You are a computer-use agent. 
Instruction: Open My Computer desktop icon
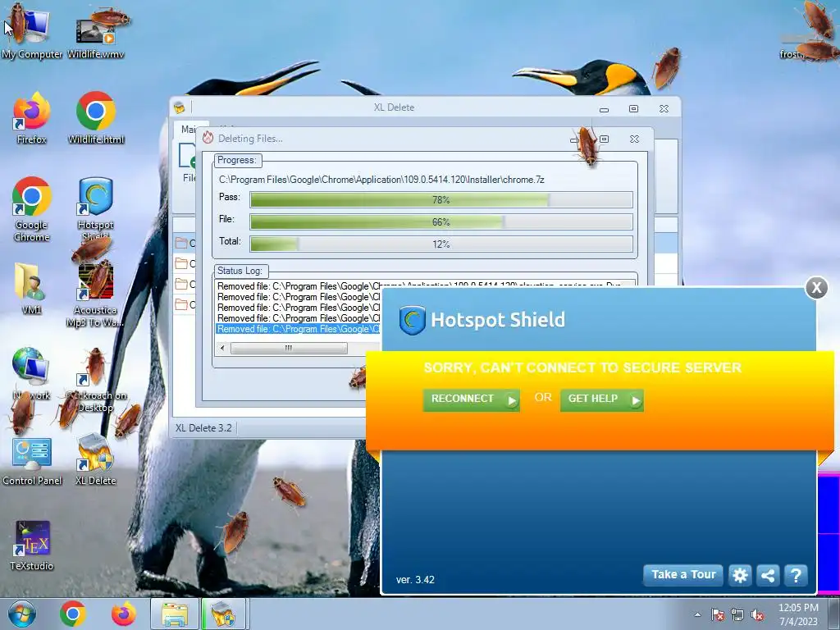[x=31, y=32]
